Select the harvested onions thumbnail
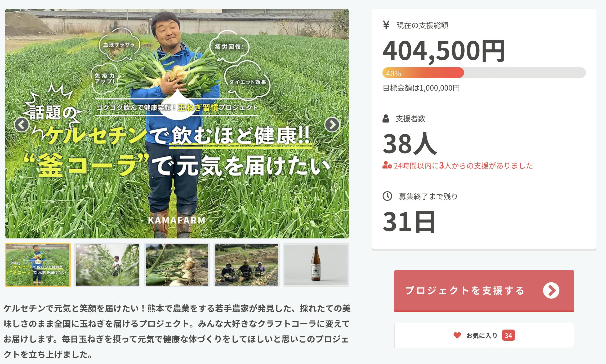This screenshot has width=606, height=364. (177, 265)
